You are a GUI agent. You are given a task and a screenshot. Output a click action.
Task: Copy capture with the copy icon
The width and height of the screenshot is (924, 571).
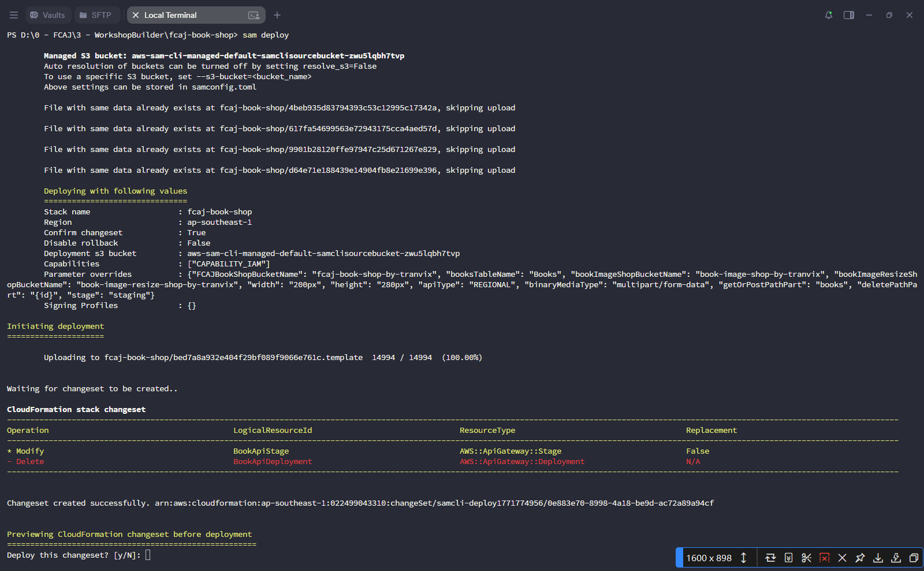coord(914,558)
